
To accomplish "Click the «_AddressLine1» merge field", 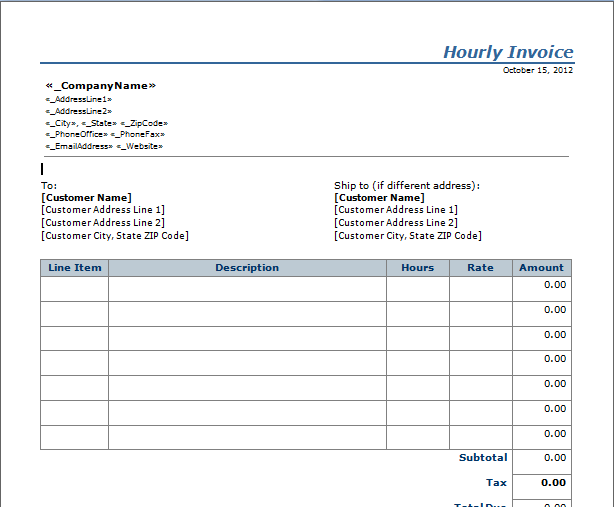I will [x=79, y=99].
